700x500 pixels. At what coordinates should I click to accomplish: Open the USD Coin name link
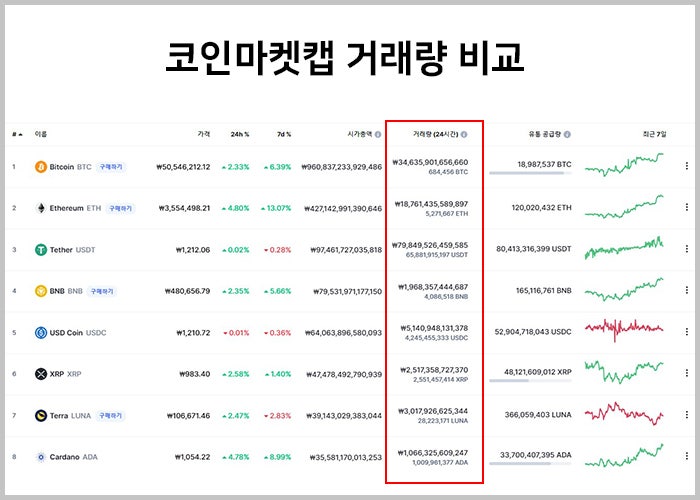[66, 333]
